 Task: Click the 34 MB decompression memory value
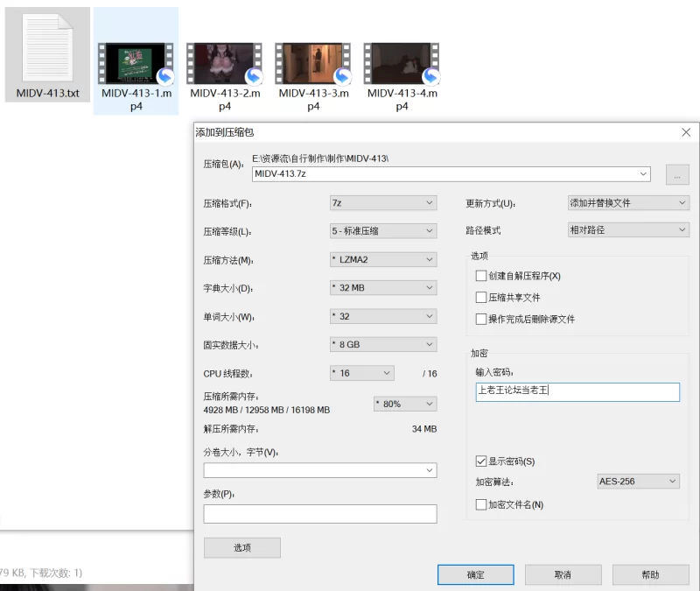point(424,429)
